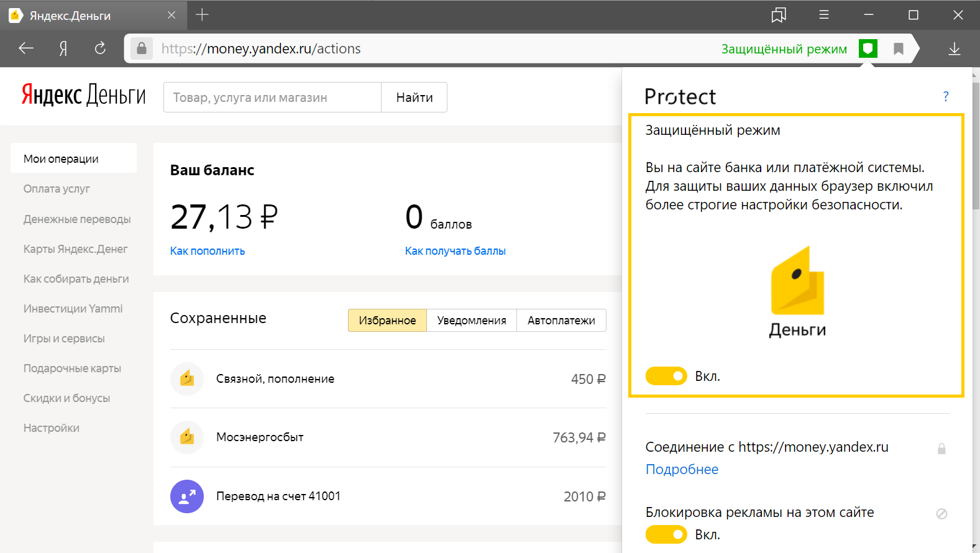The height and width of the screenshot is (553, 980).
Task: Open downloads with the download arrow icon
Action: click(955, 48)
